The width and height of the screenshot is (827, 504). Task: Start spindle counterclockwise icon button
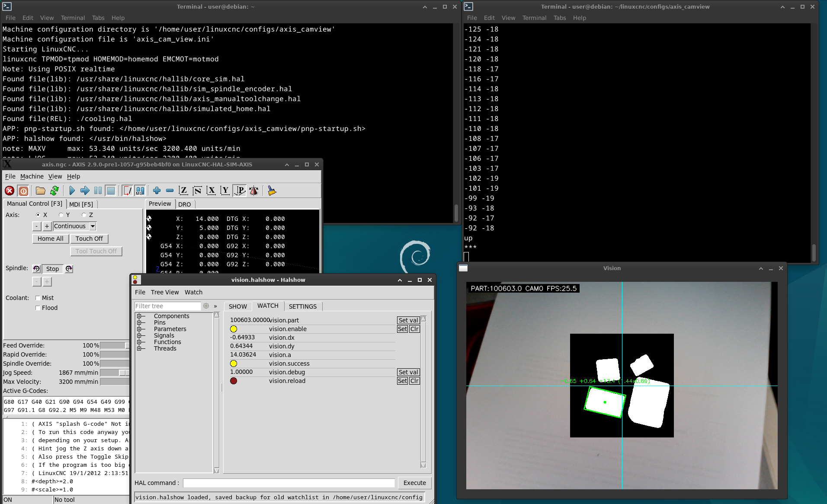pyautogui.click(x=36, y=269)
